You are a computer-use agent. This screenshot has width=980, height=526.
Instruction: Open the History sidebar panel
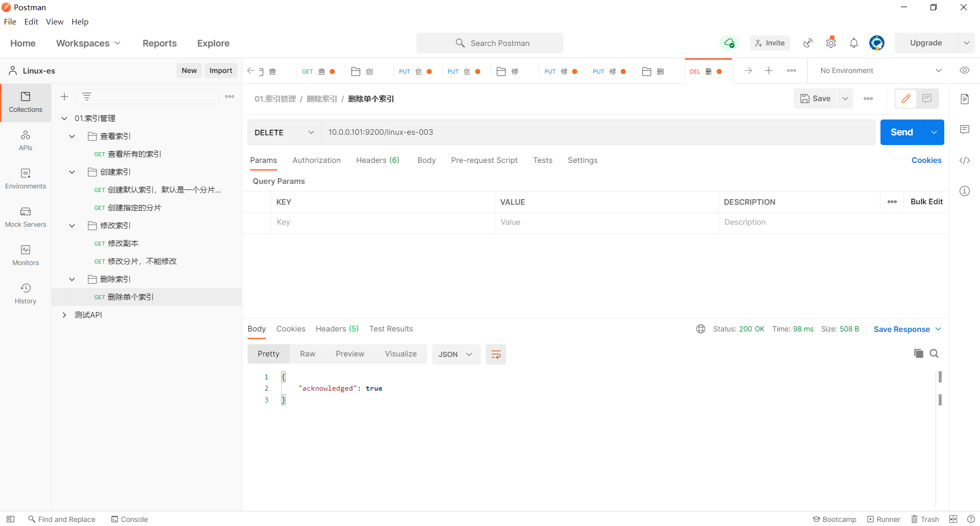coord(26,294)
